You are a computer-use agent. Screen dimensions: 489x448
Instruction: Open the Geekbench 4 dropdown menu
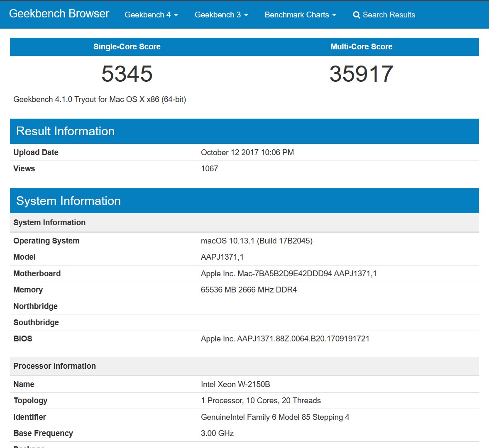coord(151,15)
